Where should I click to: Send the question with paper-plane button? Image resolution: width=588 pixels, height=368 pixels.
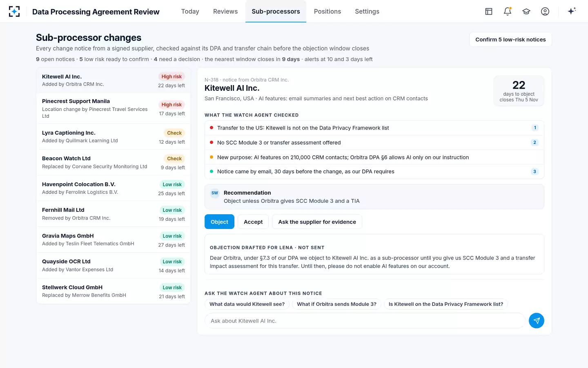537,321
